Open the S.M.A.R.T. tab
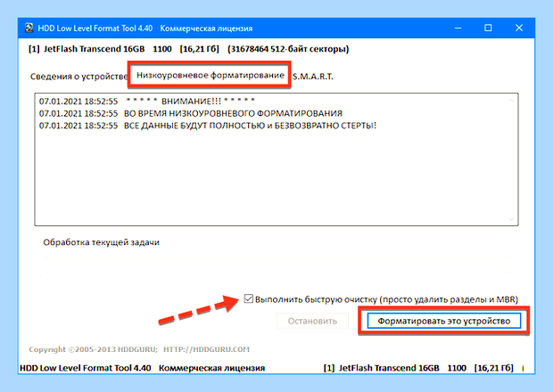Image resolution: width=553 pixels, height=392 pixels. point(312,77)
